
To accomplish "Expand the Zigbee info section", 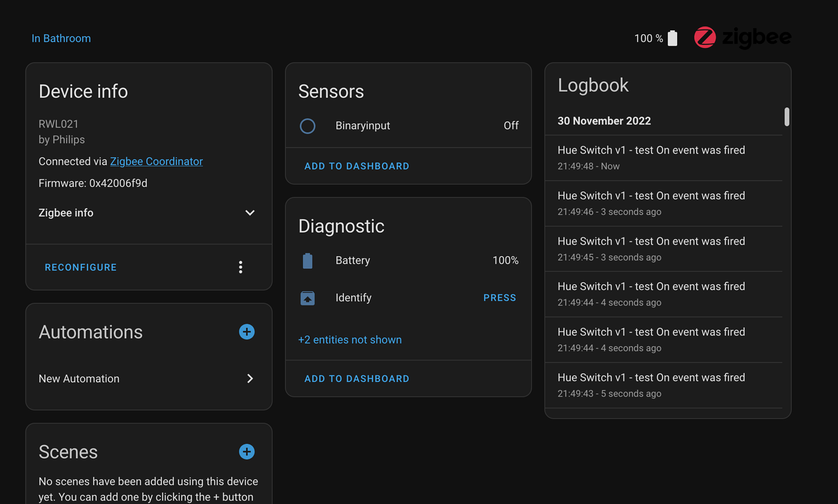I will coord(250,213).
